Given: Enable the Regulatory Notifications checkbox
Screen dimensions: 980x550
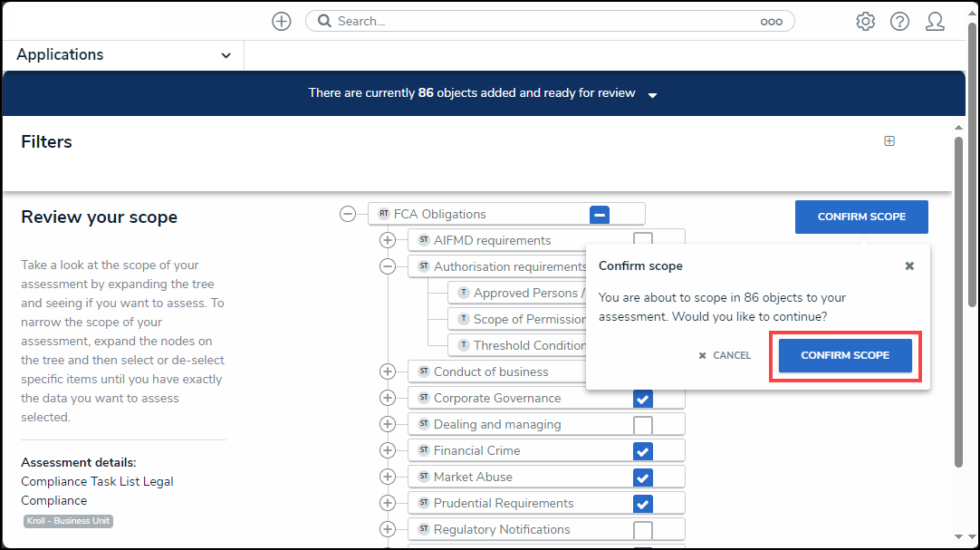Looking at the screenshot, I should pyautogui.click(x=643, y=530).
